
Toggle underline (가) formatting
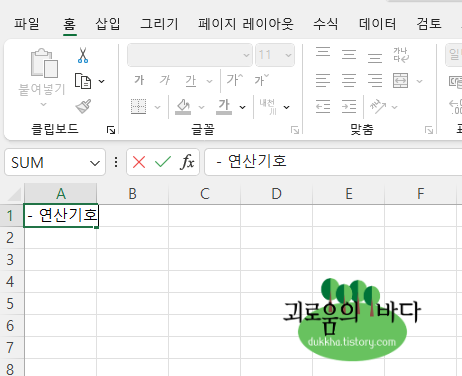click(x=191, y=81)
